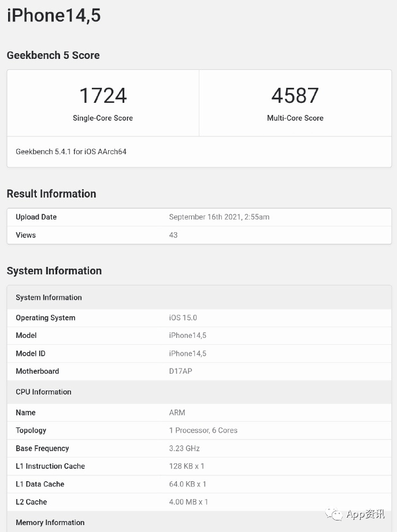Viewport: 397px width, 532px height.
Task: Click the Geekbench 5 Score heading
Action: coord(53,55)
